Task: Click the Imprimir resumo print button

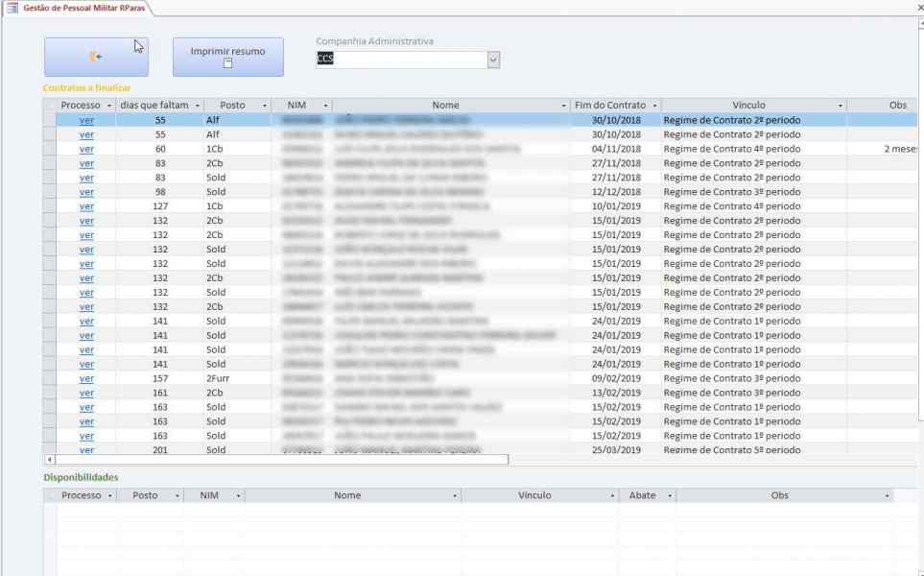Action: tap(227, 57)
